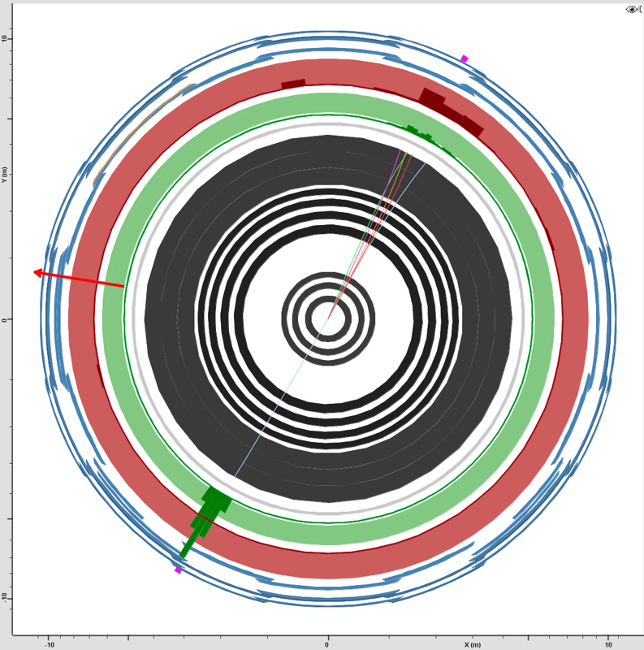Select the magenta muon hit marker at top right
The image size is (644, 650).
click(x=465, y=58)
